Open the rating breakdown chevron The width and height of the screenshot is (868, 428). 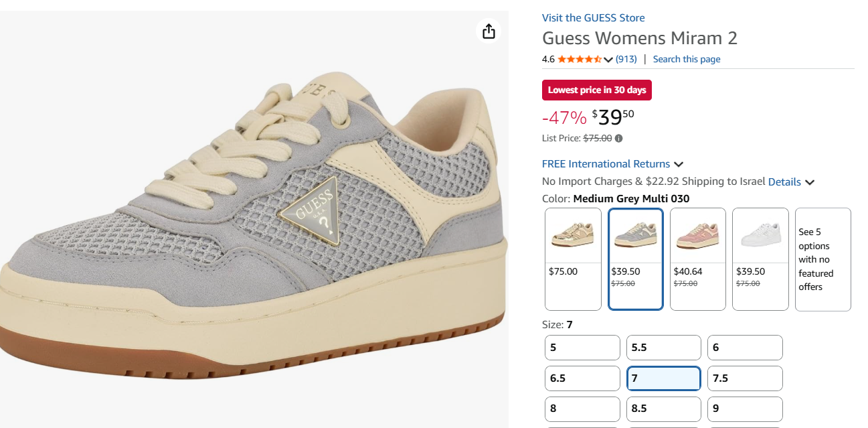tap(608, 60)
